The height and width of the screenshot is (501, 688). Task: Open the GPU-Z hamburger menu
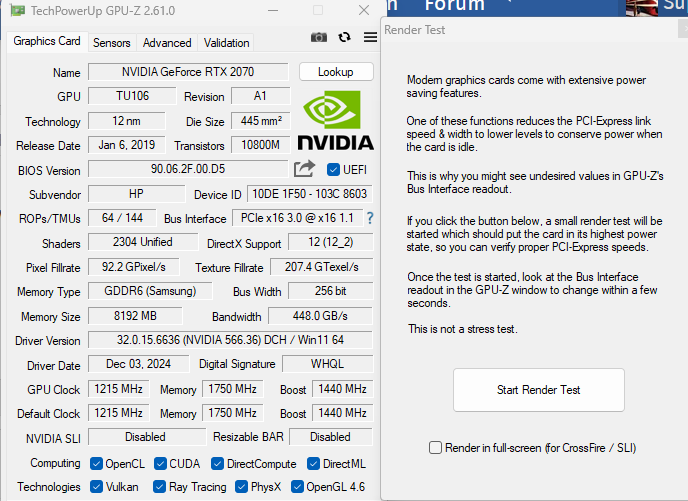[x=370, y=37]
